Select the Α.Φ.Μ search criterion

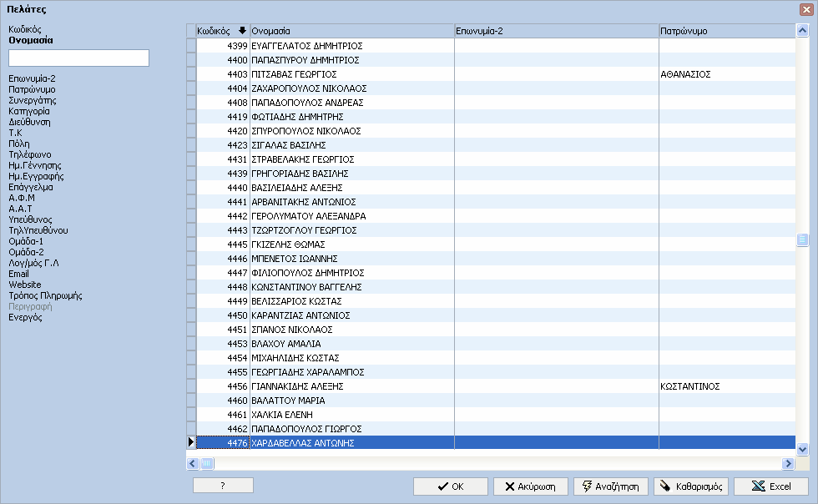click(22, 198)
